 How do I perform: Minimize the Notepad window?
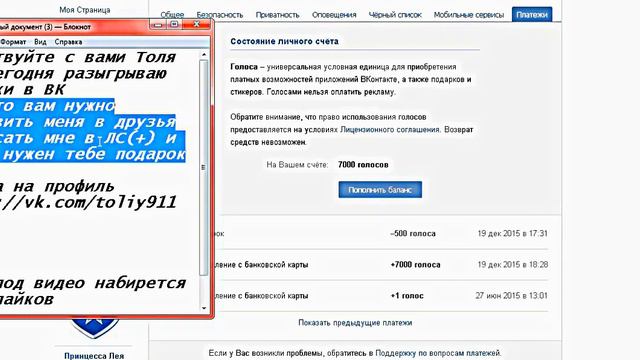(158, 25)
